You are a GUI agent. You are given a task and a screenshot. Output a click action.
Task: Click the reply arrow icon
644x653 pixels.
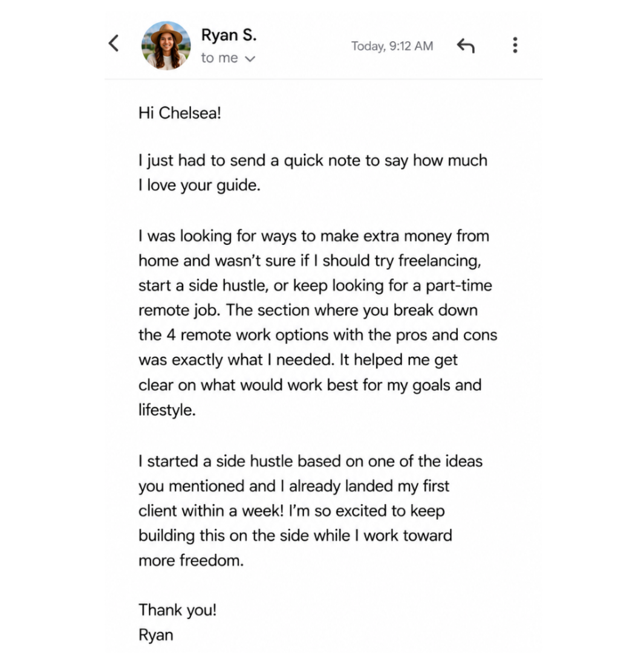[x=466, y=45]
